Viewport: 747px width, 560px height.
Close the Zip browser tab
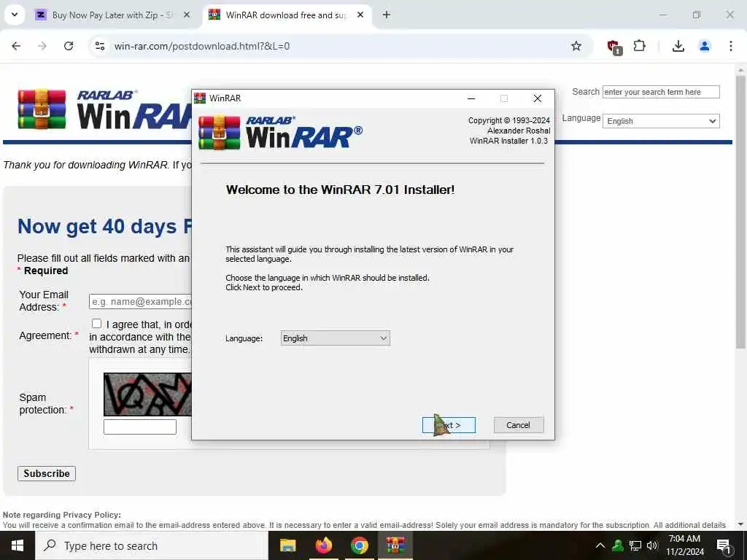coord(187,15)
